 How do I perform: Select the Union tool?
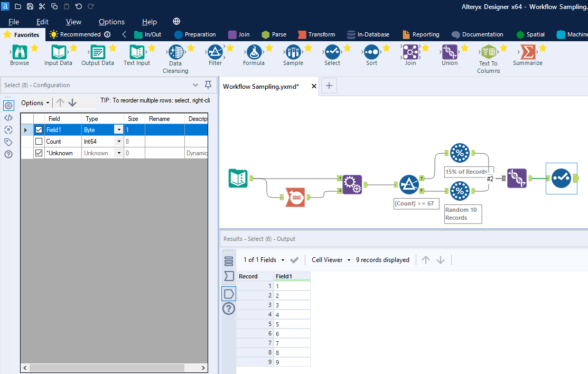pyautogui.click(x=449, y=53)
